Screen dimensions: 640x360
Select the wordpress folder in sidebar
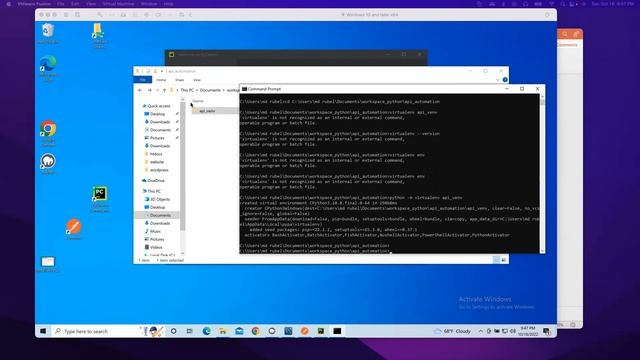[159, 170]
